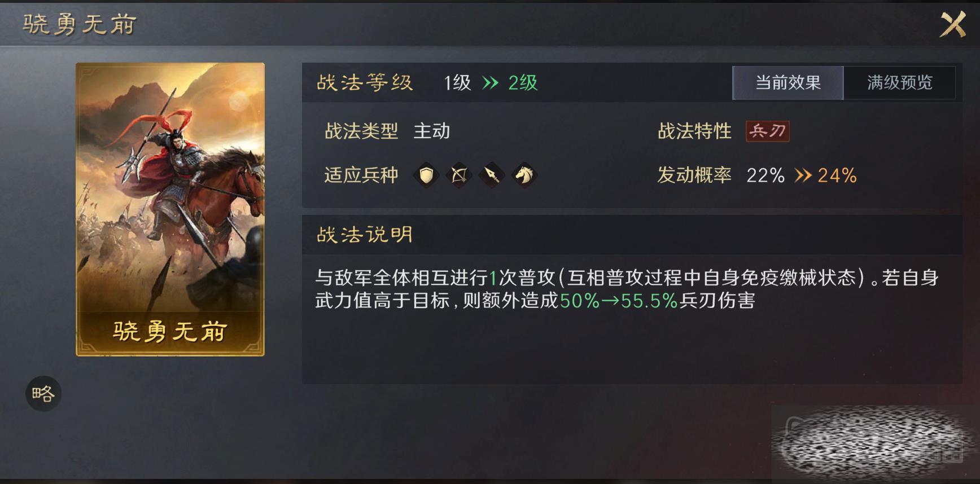Click the orange probability increase arrows
Viewport: 980px width, 484px height.
coord(803,175)
